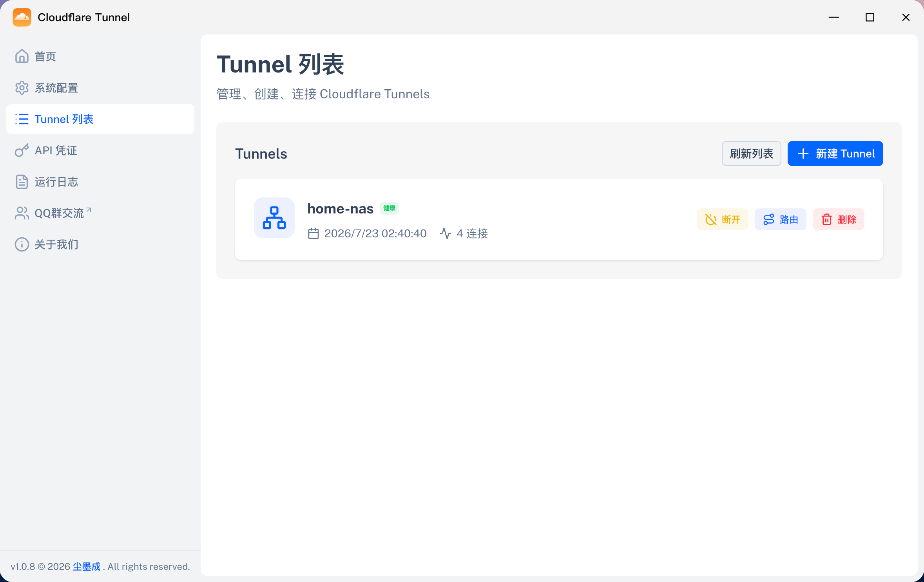The height and width of the screenshot is (582, 924).
Task: Open the 系统配置 gear icon
Action: pos(22,88)
